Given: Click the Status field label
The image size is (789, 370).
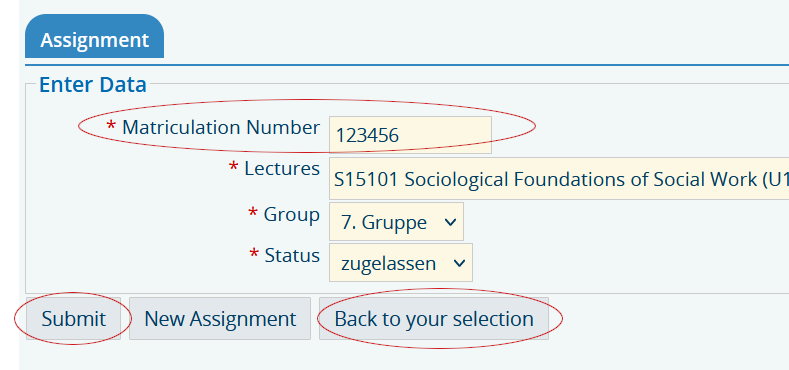Looking at the screenshot, I should coord(292,255).
